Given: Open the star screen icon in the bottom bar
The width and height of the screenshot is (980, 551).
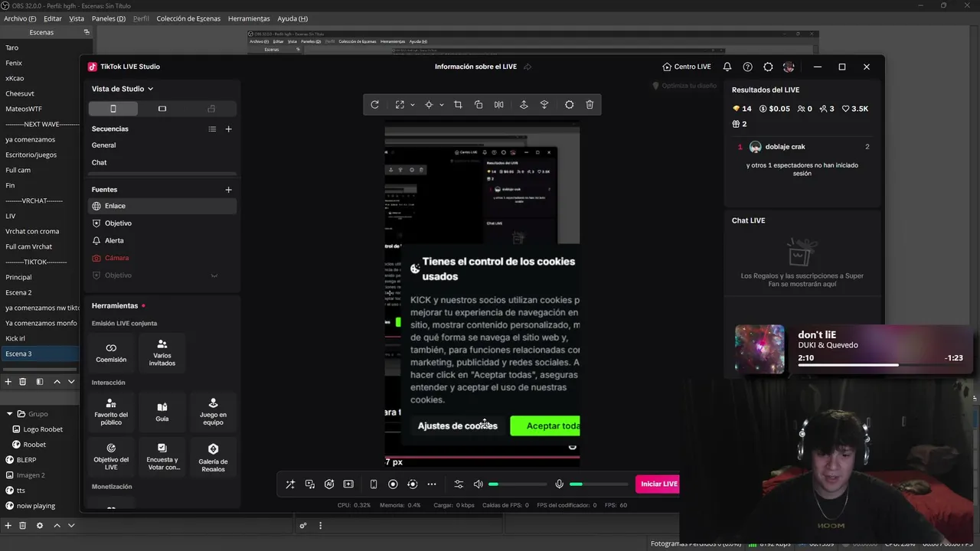Looking at the screenshot, I should click(x=348, y=484).
